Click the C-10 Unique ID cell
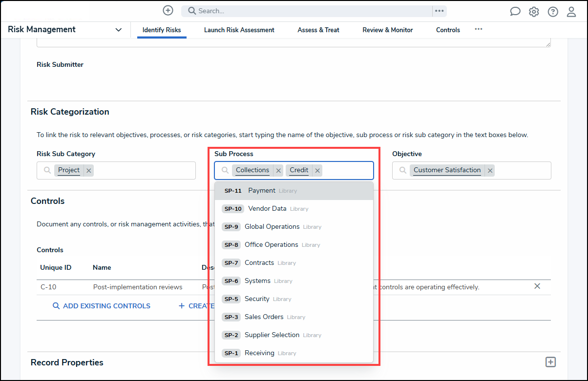The width and height of the screenshot is (588, 381). pos(48,287)
